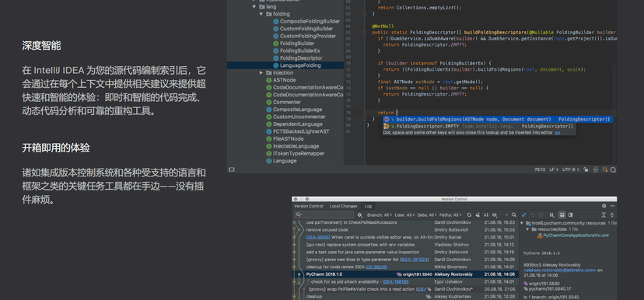Click the 78:12 caret position in the status bar

coord(540,169)
